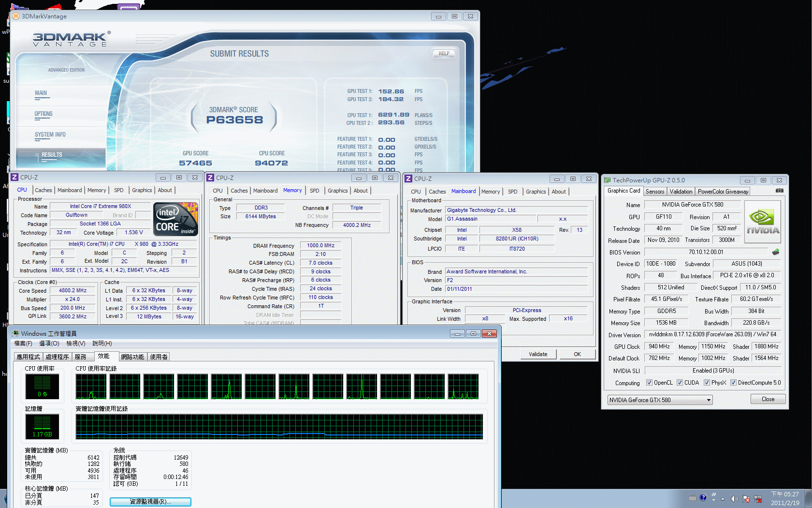Open Graphics tab in the Mainboard CPU-Z window
The height and width of the screenshot is (508, 812).
tap(536, 192)
